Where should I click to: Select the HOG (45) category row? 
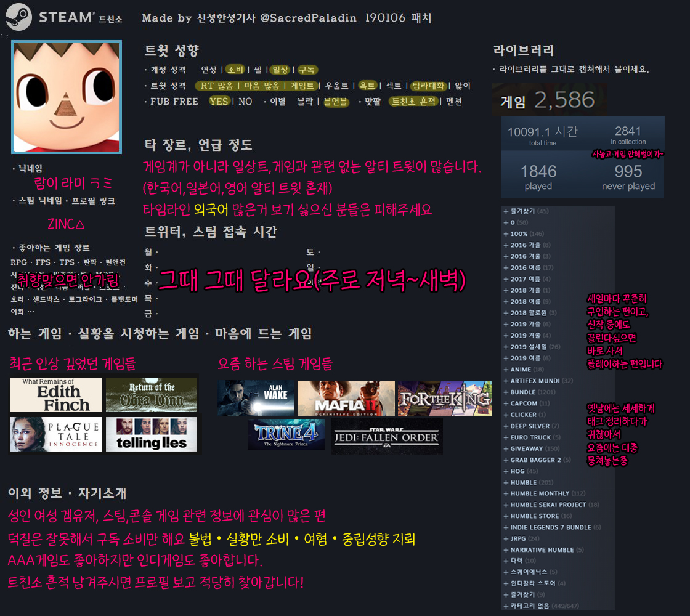pos(521,471)
